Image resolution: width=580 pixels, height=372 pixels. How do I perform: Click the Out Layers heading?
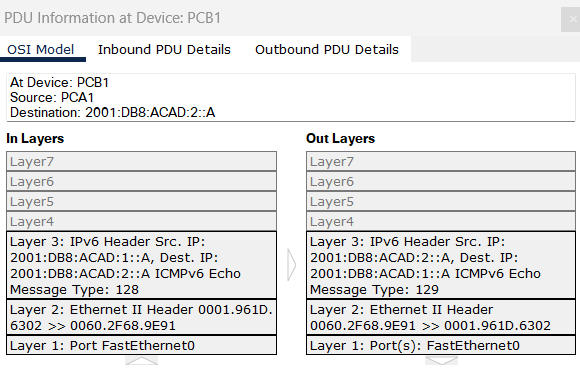pos(340,138)
